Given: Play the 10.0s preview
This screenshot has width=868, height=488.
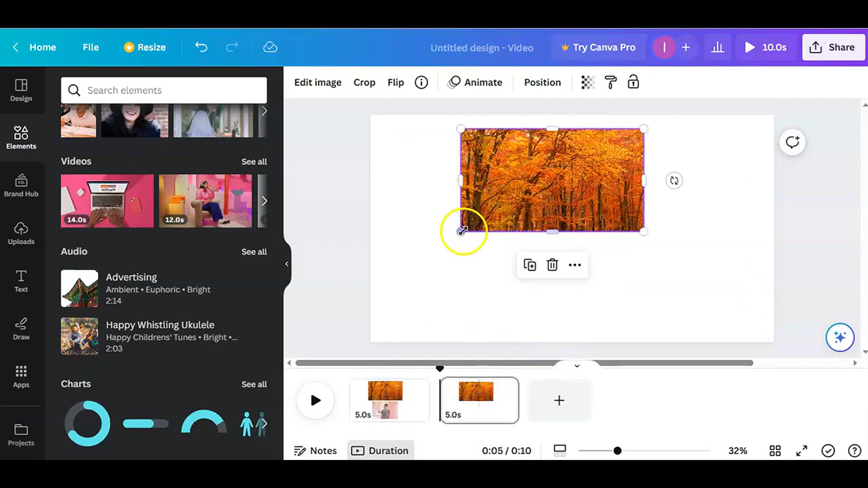Looking at the screenshot, I should [x=766, y=47].
